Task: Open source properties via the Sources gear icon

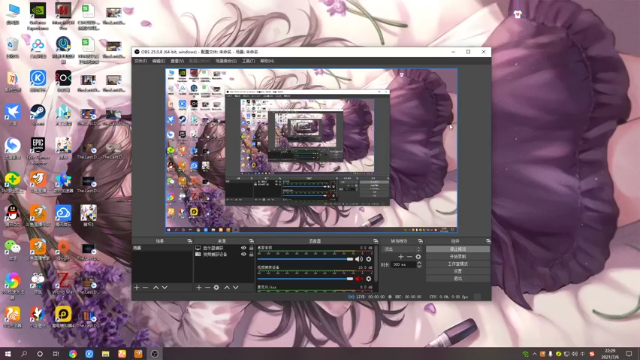Action: point(216,288)
